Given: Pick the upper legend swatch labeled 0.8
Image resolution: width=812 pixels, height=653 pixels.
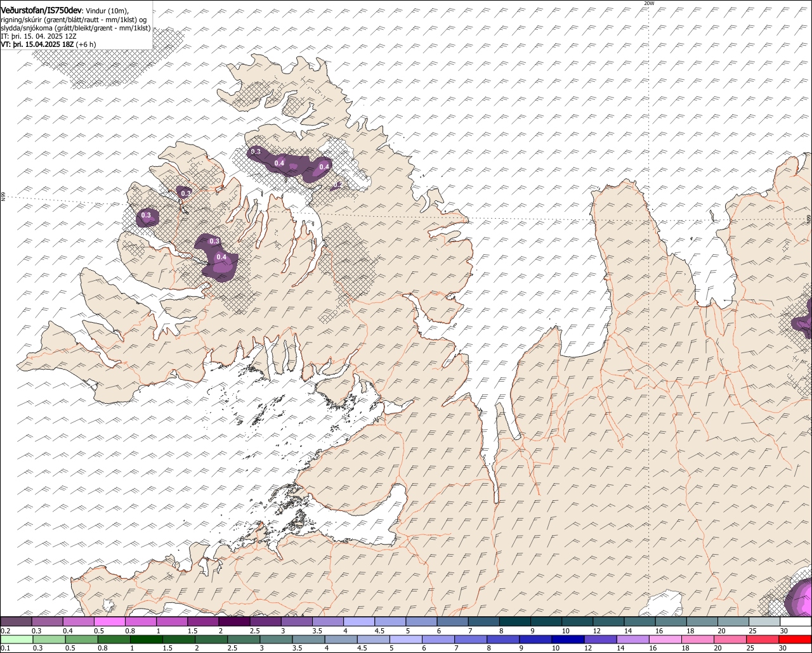Looking at the screenshot, I should click(x=141, y=622).
